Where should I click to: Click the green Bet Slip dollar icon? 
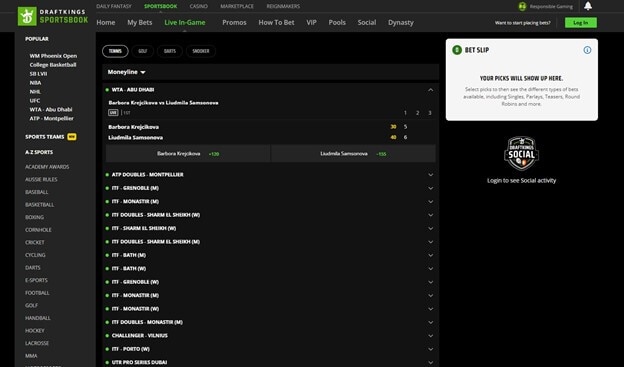click(457, 50)
